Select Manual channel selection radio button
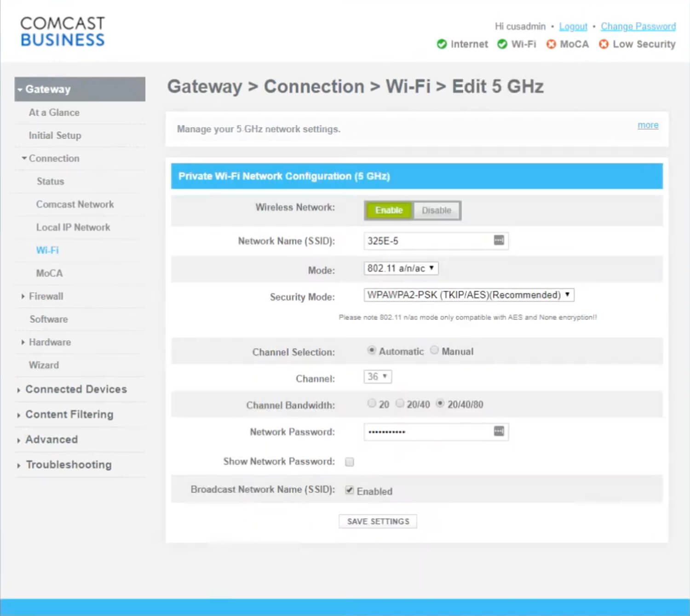Image resolution: width=690 pixels, height=616 pixels. click(434, 351)
